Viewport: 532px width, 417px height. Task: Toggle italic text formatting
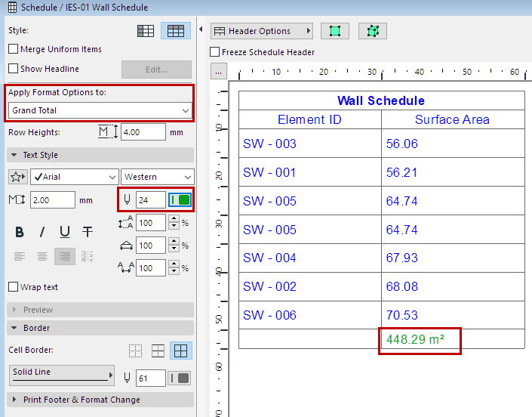(x=42, y=232)
